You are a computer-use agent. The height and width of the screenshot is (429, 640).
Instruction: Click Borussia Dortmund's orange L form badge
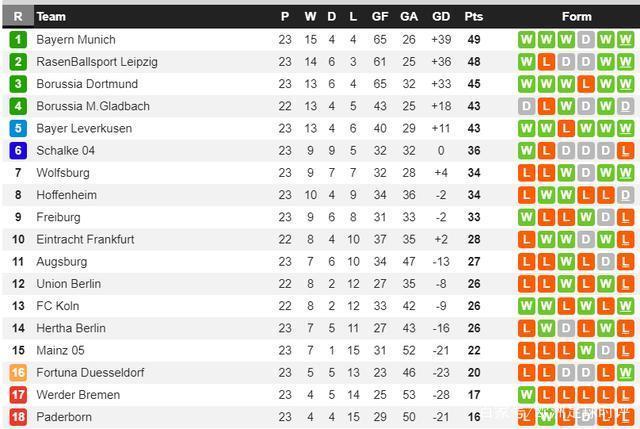(x=586, y=84)
